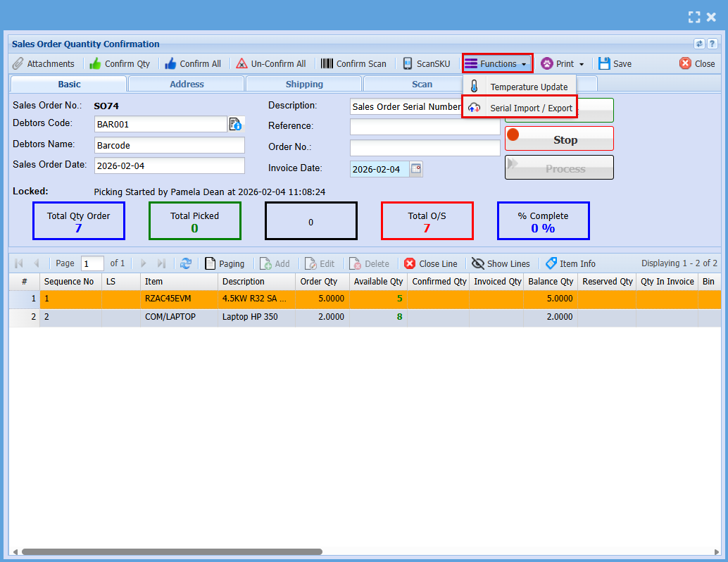Select Temperature Update from Functions menu
The width and height of the screenshot is (728, 562).
528,87
